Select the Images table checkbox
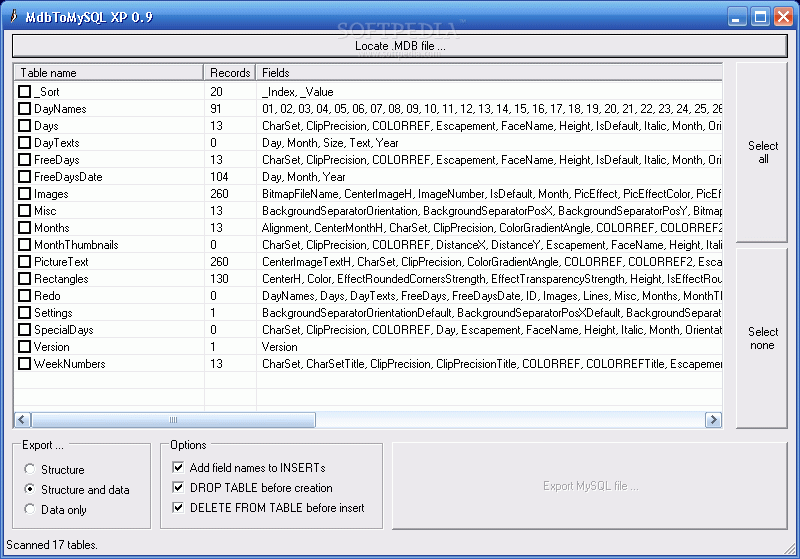The image size is (800, 559). (24, 194)
